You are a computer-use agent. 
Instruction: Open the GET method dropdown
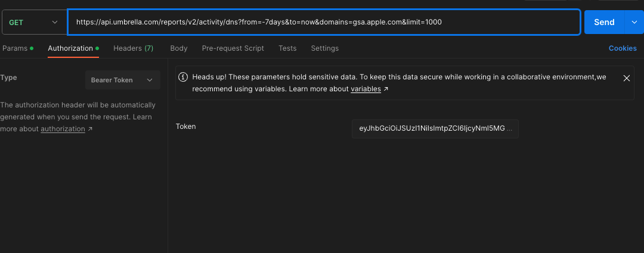[34, 22]
